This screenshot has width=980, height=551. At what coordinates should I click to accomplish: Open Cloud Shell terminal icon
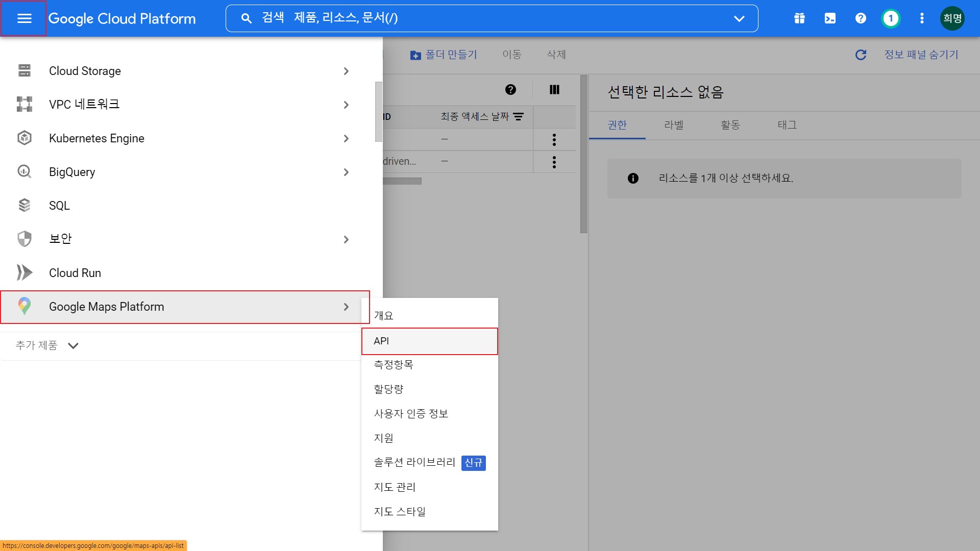[x=830, y=18]
